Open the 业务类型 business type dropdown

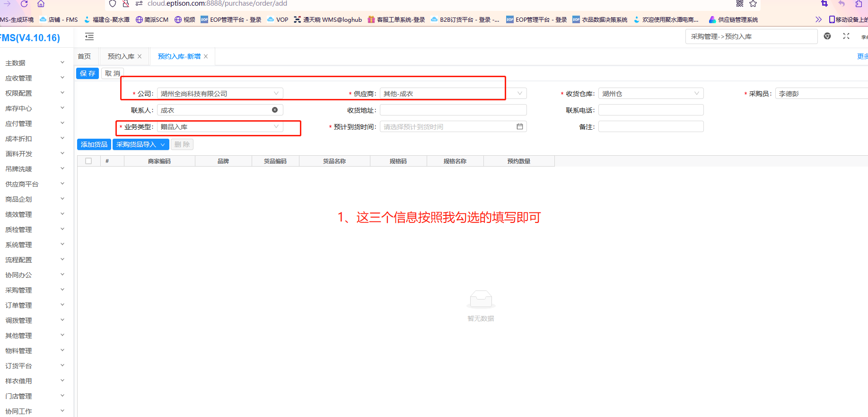click(x=220, y=126)
